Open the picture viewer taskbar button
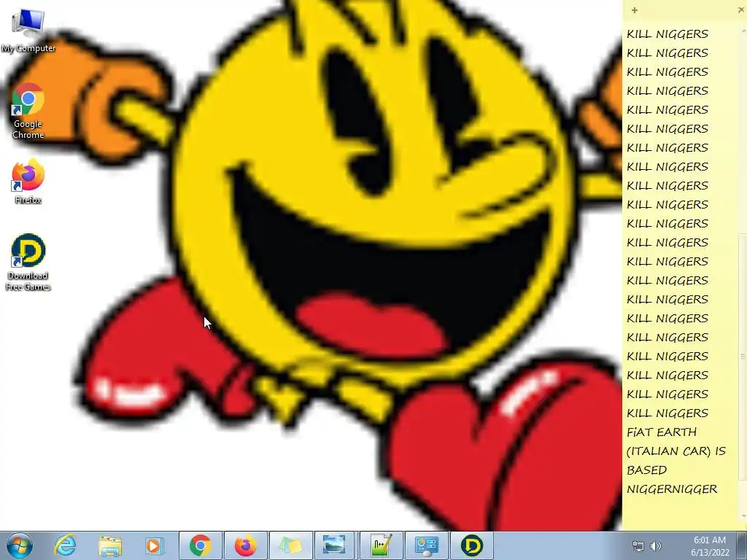747x560 pixels. point(334,545)
